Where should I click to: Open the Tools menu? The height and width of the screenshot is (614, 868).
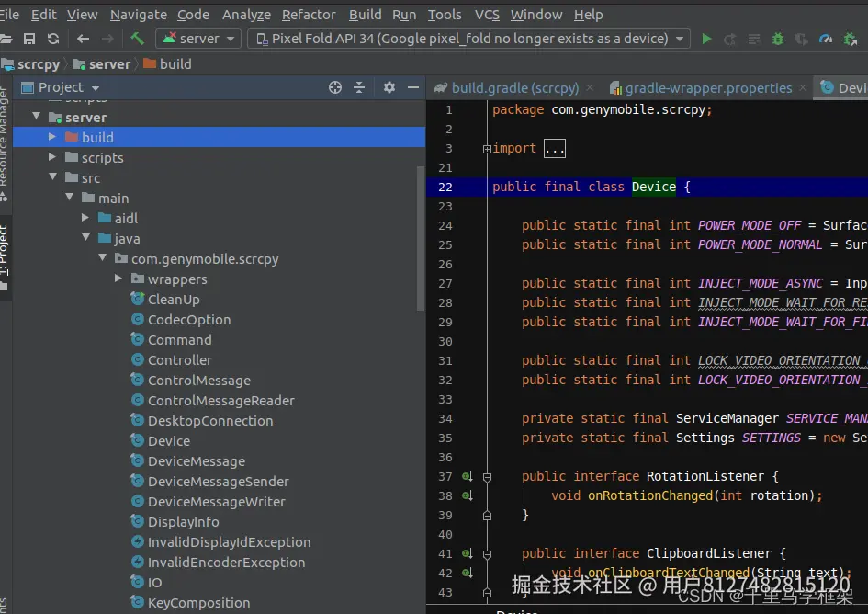[x=445, y=15]
